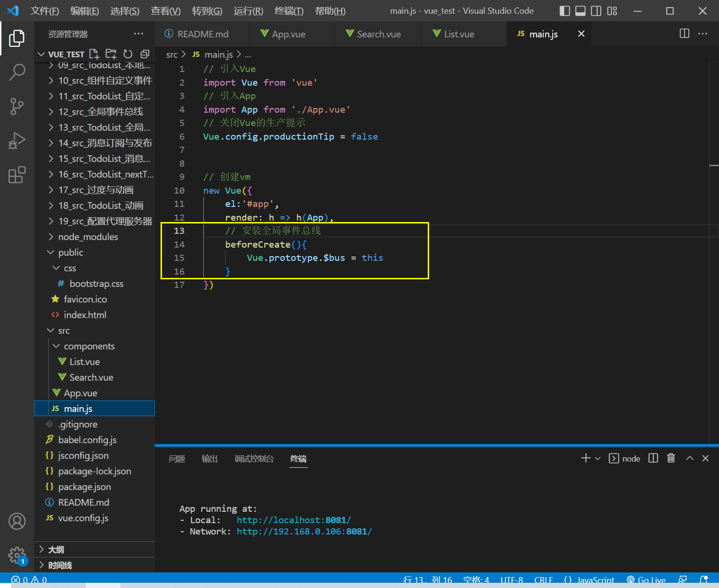Screen dimensions: 719x588
Task: Expand 19_src_配置代理服务器 folder
Action: pyautogui.click(x=95, y=221)
